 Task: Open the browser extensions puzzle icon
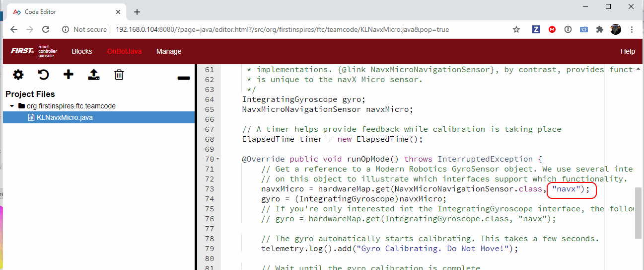[600, 29]
